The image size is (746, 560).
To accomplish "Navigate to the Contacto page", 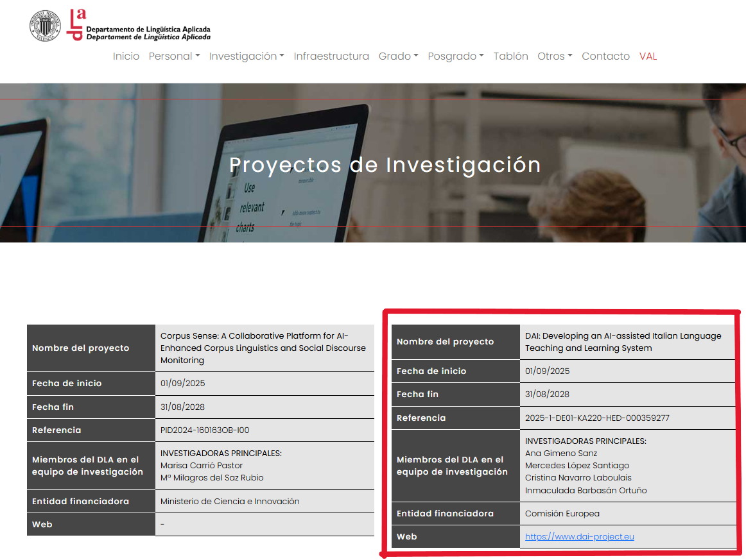I will tap(605, 56).
